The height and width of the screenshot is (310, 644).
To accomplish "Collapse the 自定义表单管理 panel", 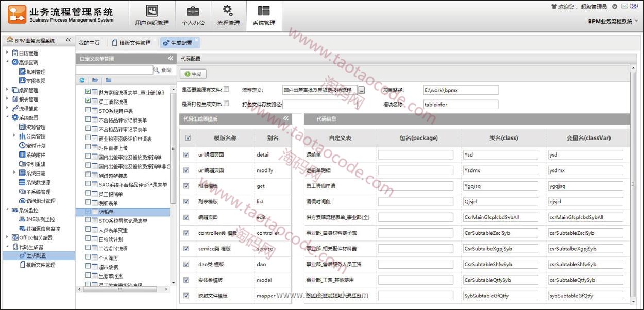I will (171, 58).
